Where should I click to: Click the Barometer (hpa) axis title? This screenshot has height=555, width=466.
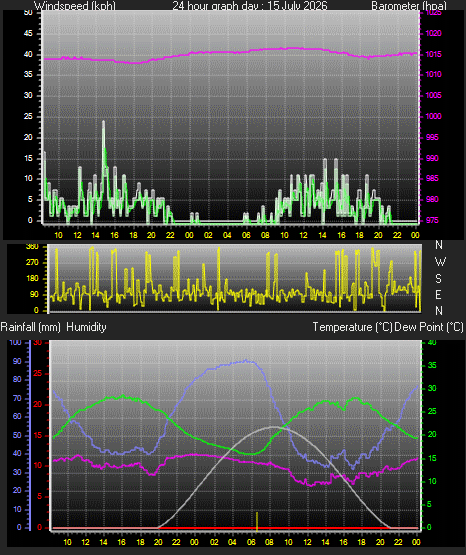(409, 6)
